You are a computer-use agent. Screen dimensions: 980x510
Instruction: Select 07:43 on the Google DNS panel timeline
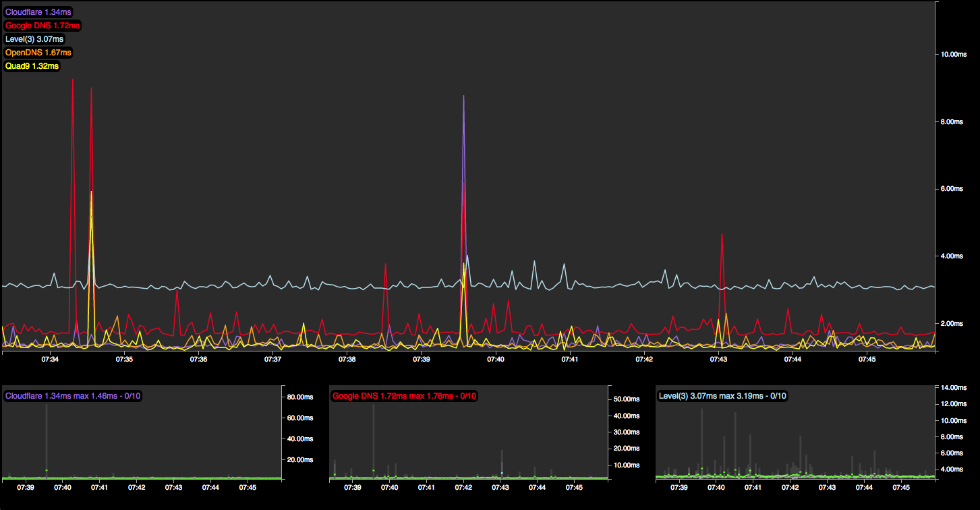500,487
